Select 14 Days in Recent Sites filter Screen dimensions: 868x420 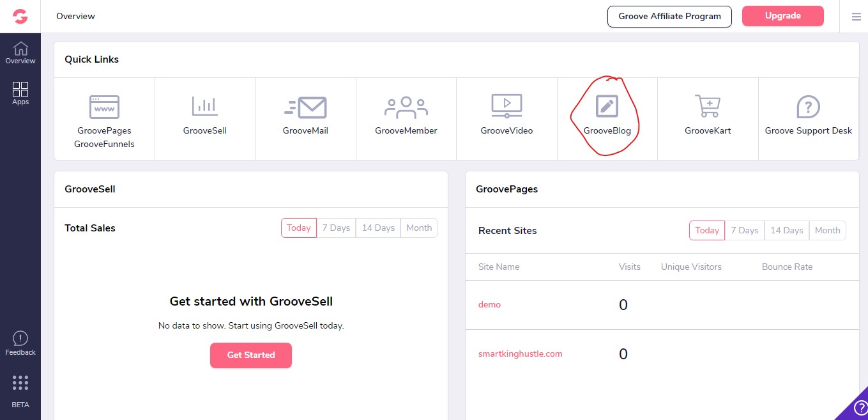[786, 231]
